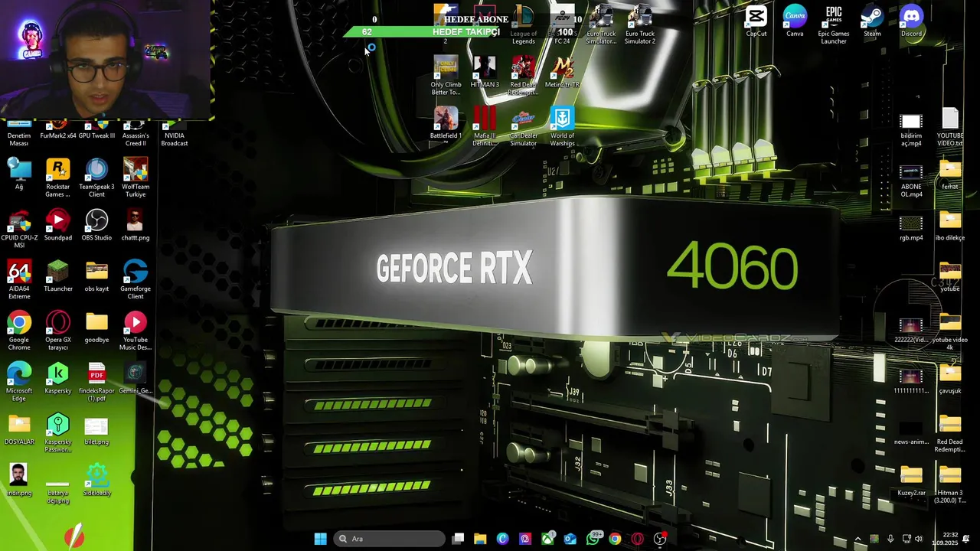Select the çavuşuk folder
Image resolution: width=980 pixels, height=551 pixels.
point(950,380)
